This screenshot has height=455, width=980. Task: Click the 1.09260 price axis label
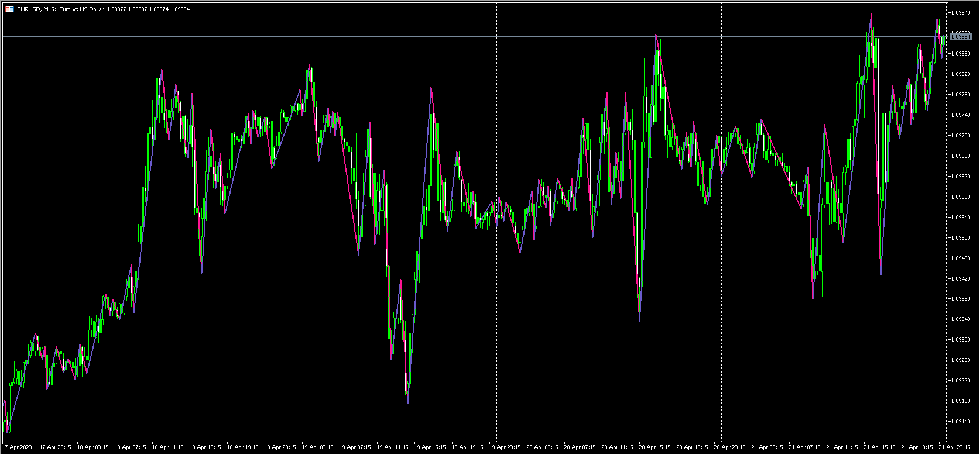(961, 360)
